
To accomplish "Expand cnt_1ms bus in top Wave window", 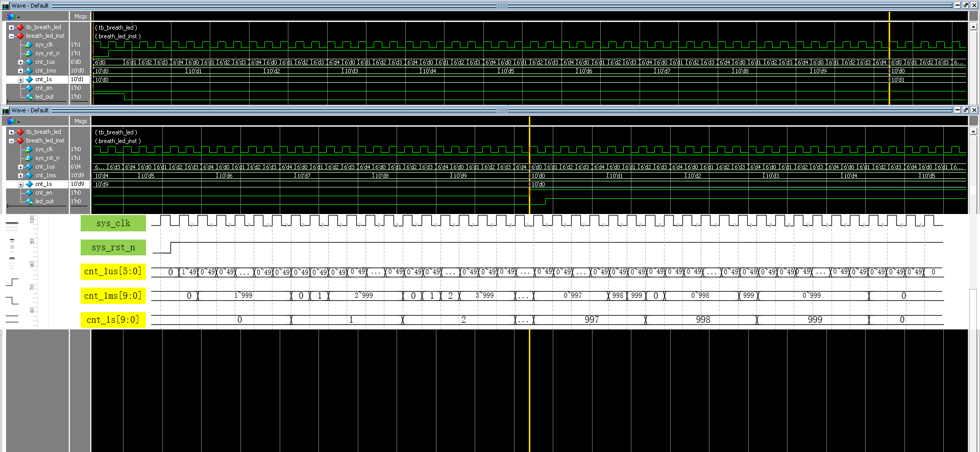I will 20,71.
